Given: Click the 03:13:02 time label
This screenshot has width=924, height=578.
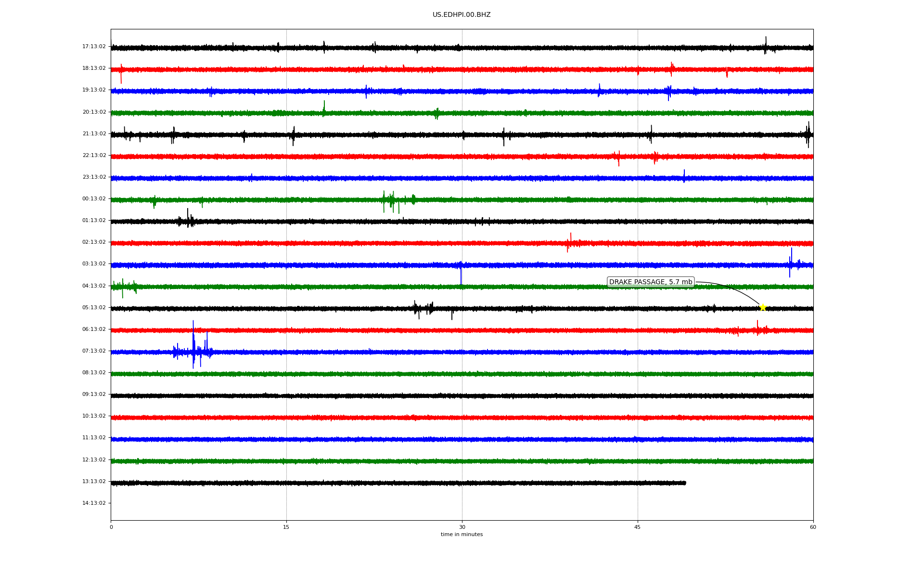Looking at the screenshot, I should click(x=94, y=264).
